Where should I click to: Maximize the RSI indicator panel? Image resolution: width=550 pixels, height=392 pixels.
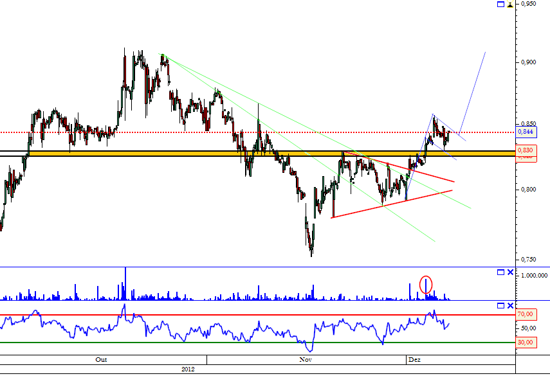pos(500,306)
